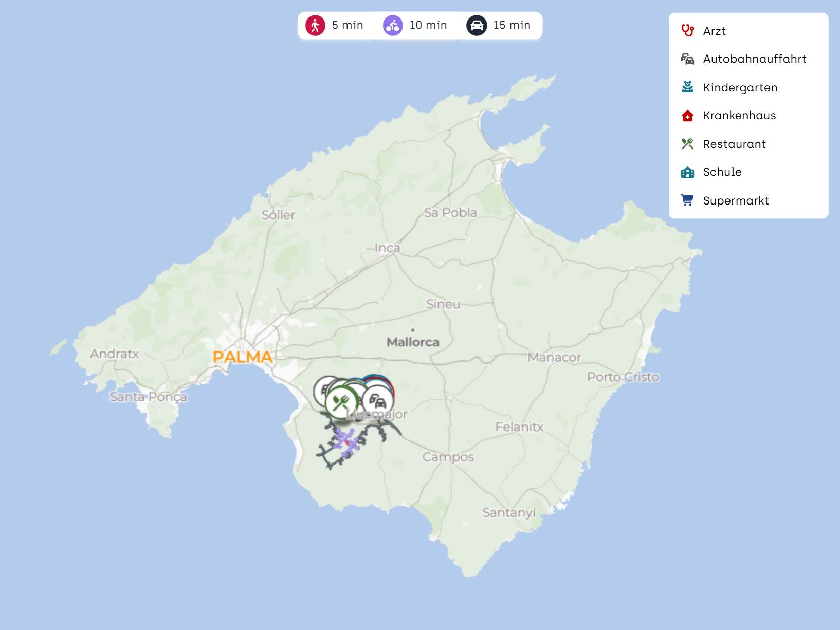Click the Arzt stethoscope icon
Image resolution: width=840 pixels, height=630 pixels.
pos(687,31)
